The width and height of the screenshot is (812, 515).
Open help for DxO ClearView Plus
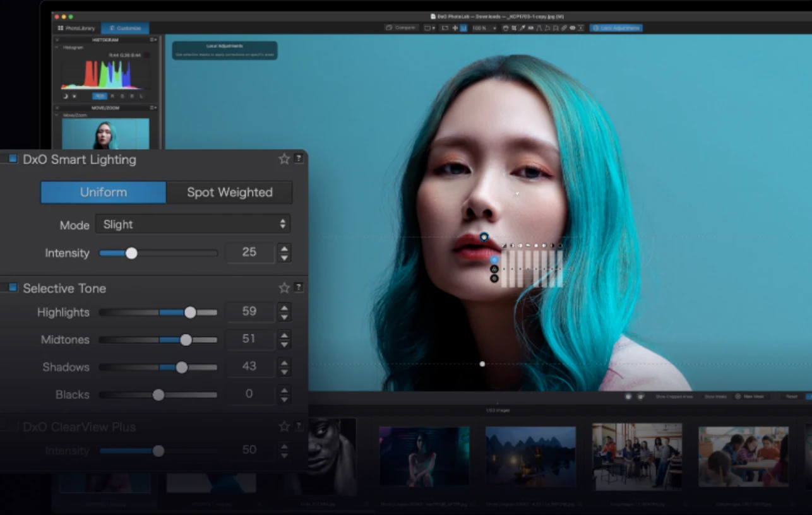(299, 427)
